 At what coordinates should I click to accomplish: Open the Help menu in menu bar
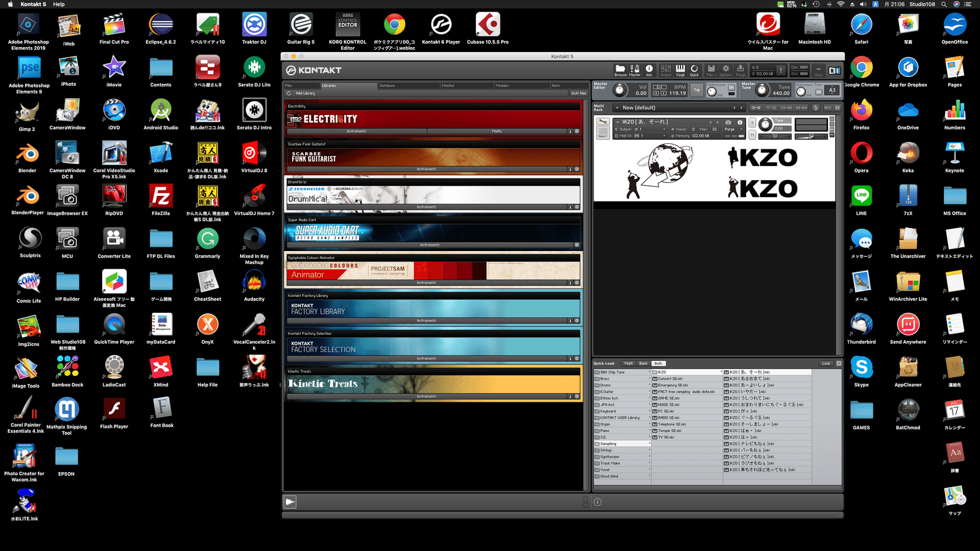59,4
